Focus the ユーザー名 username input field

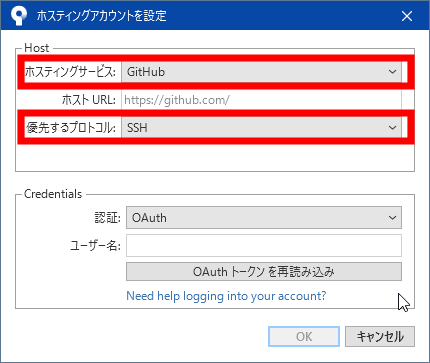point(264,246)
